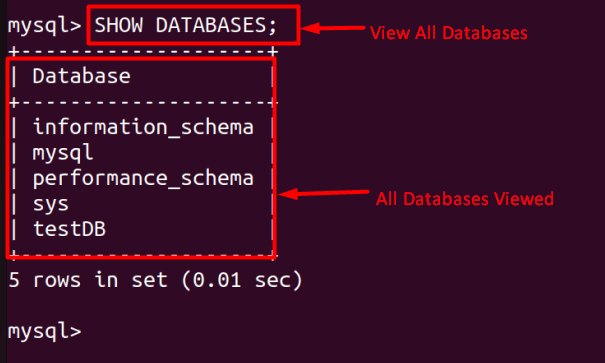
Task: Click the dashed separator below Database header
Action: tap(143, 102)
